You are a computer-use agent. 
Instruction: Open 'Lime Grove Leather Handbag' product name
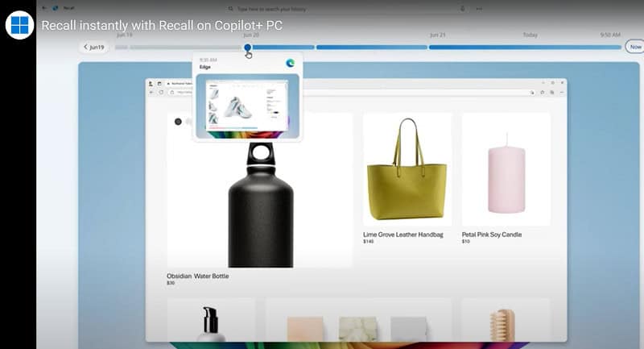pos(403,235)
